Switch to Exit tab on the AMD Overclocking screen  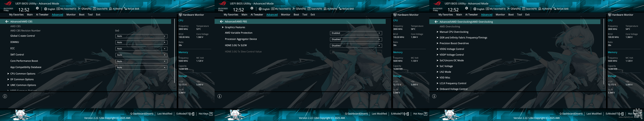[527, 15]
